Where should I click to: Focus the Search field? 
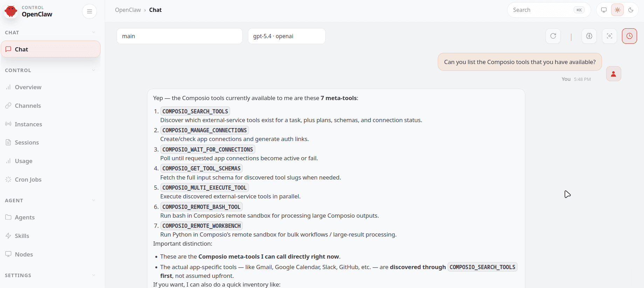[x=549, y=10]
